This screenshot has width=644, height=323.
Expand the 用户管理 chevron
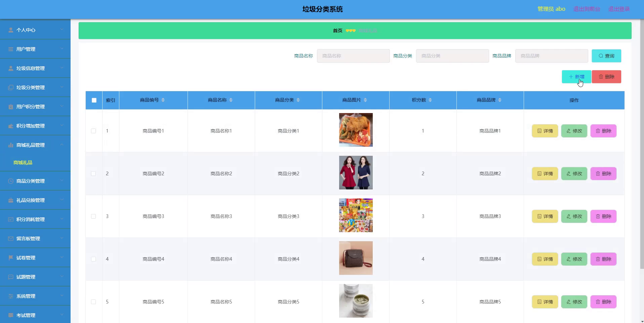pos(62,49)
